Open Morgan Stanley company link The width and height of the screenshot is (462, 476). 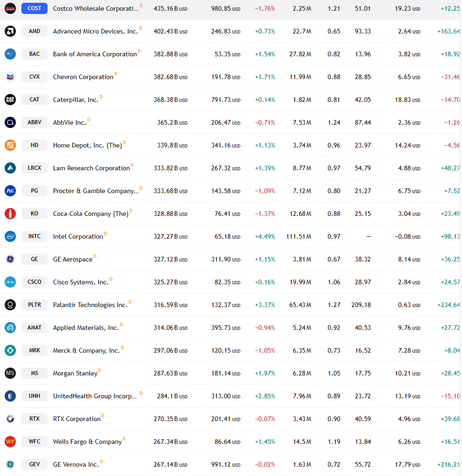75,373
